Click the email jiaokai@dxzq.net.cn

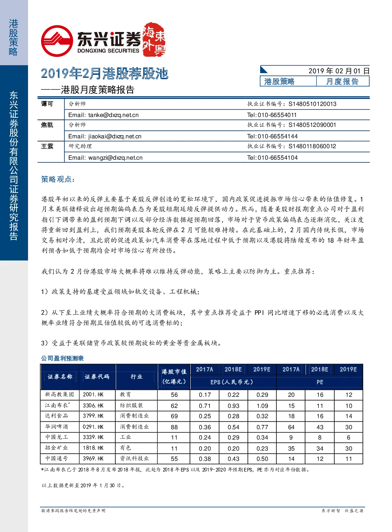click(x=114, y=136)
